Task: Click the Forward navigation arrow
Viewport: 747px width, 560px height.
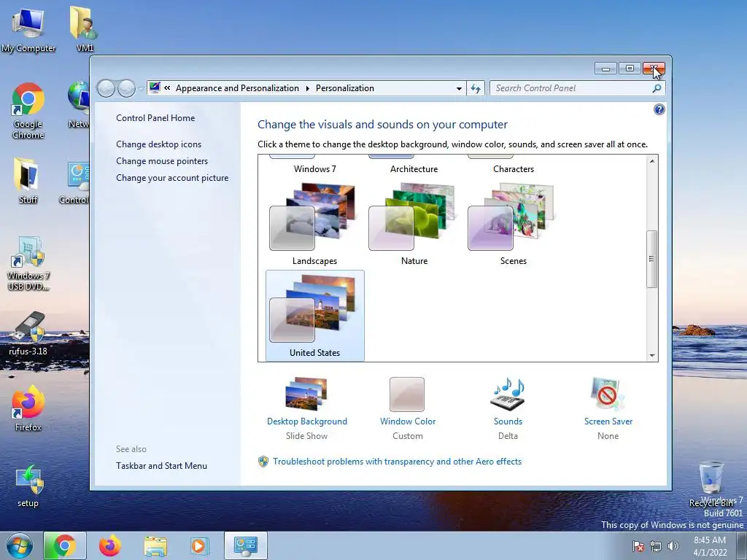Action: tap(125, 88)
